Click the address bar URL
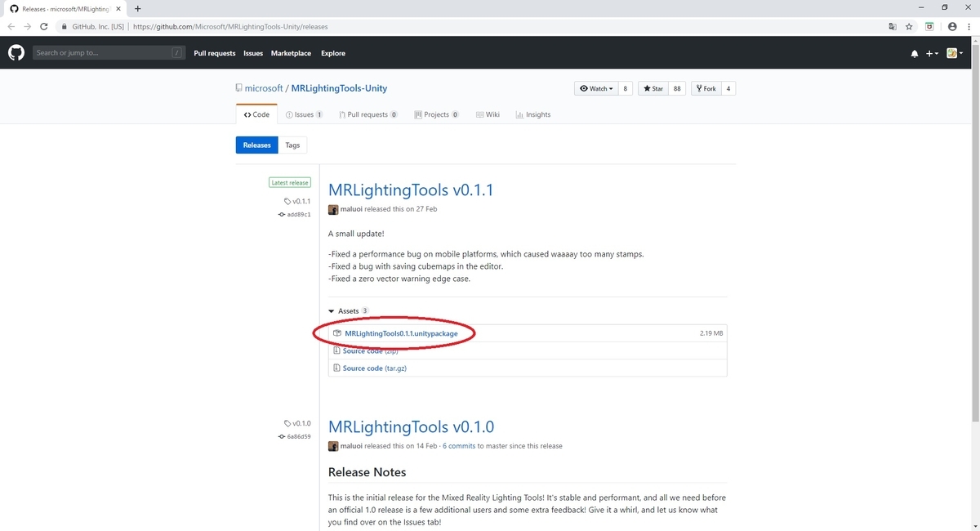The height and width of the screenshot is (531, 980). tap(229, 26)
